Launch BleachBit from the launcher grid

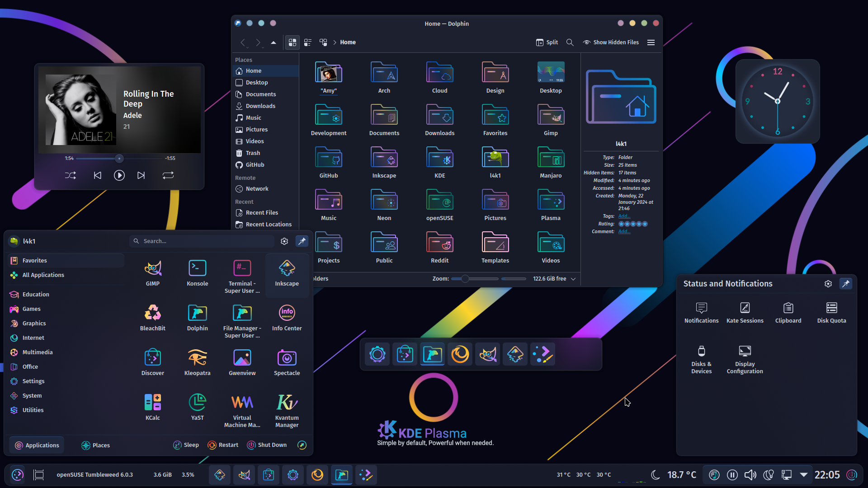click(x=153, y=318)
